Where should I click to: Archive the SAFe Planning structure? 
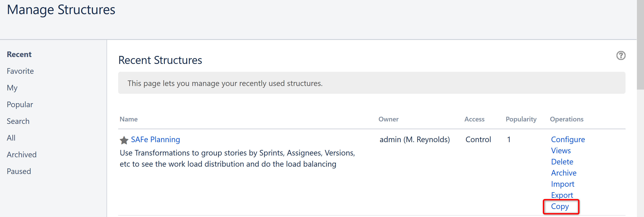click(564, 172)
